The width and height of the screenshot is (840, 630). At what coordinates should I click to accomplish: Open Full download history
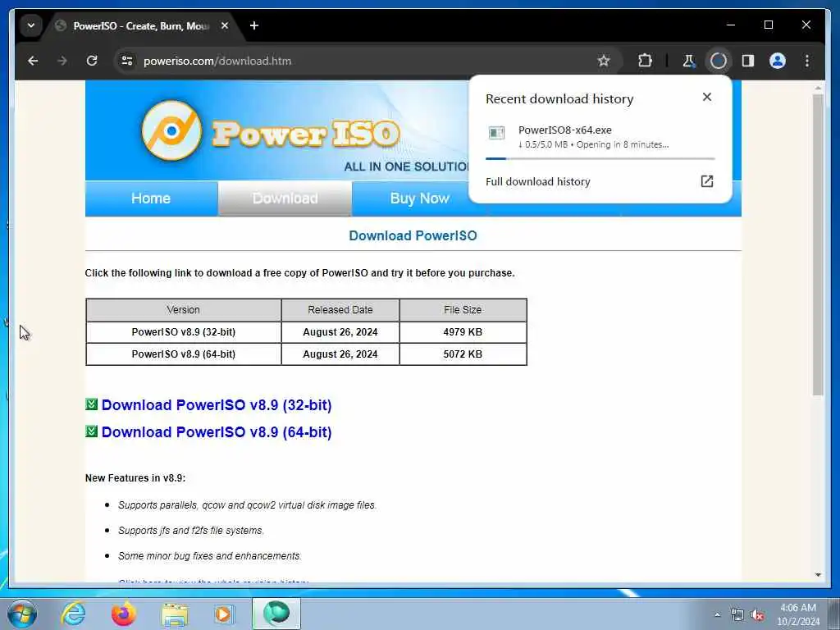pos(600,181)
